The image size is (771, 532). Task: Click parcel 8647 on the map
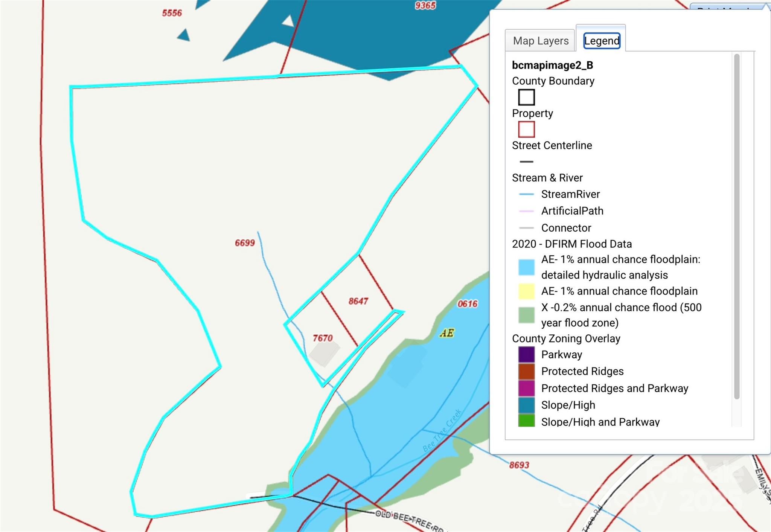[x=358, y=301]
